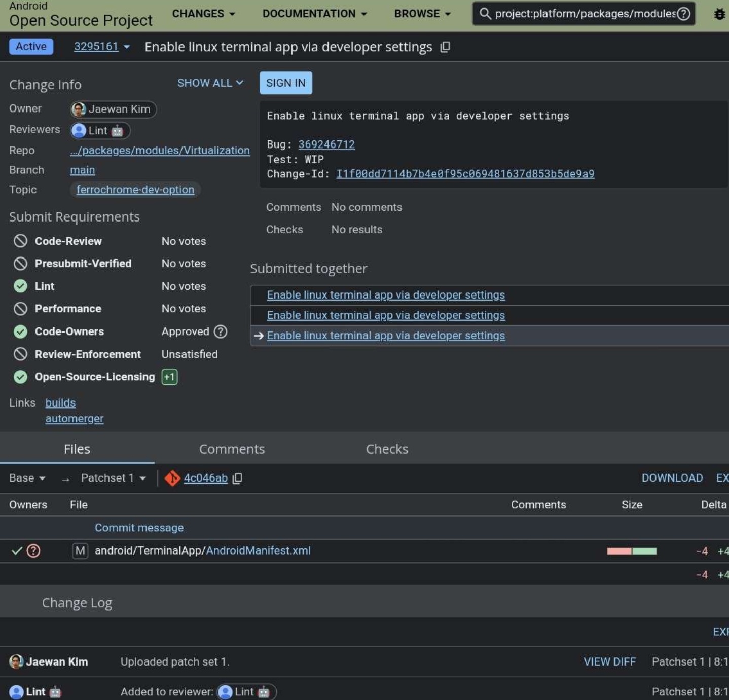Screen dimensions: 729x700
Task: Click search help question mark icon
Action: coord(683,14)
